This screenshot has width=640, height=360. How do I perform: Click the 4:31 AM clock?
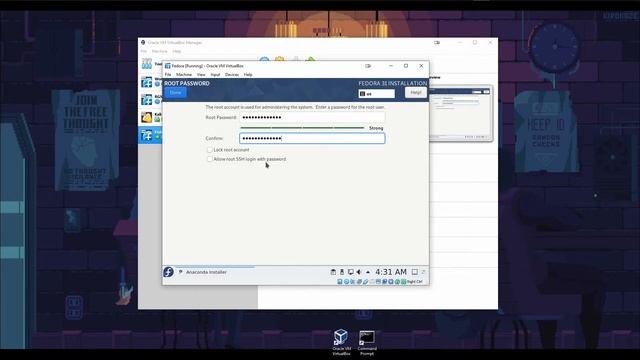(391, 272)
